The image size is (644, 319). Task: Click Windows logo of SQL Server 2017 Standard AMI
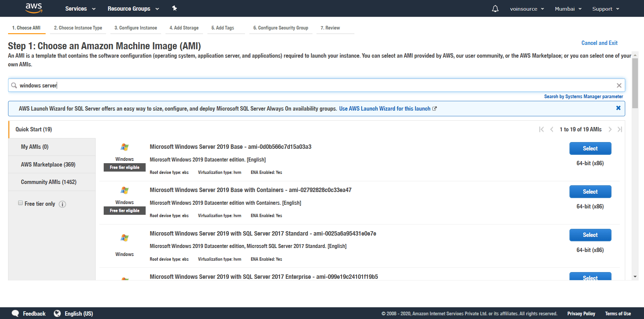point(125,238)
